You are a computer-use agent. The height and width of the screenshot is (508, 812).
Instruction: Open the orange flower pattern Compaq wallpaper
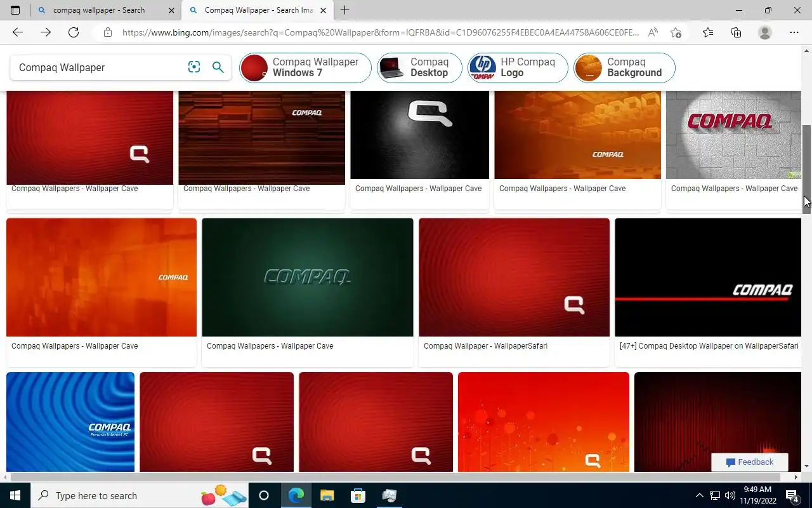coord(544,422)
